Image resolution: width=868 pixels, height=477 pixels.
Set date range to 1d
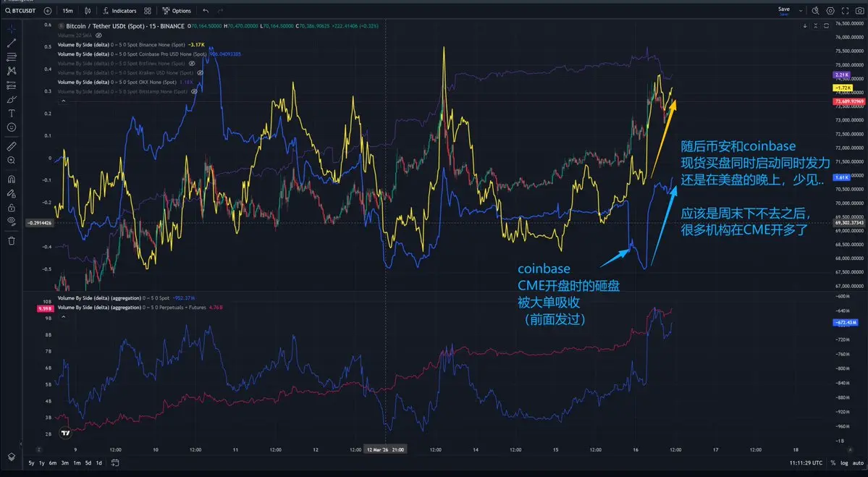pos(99,463)
